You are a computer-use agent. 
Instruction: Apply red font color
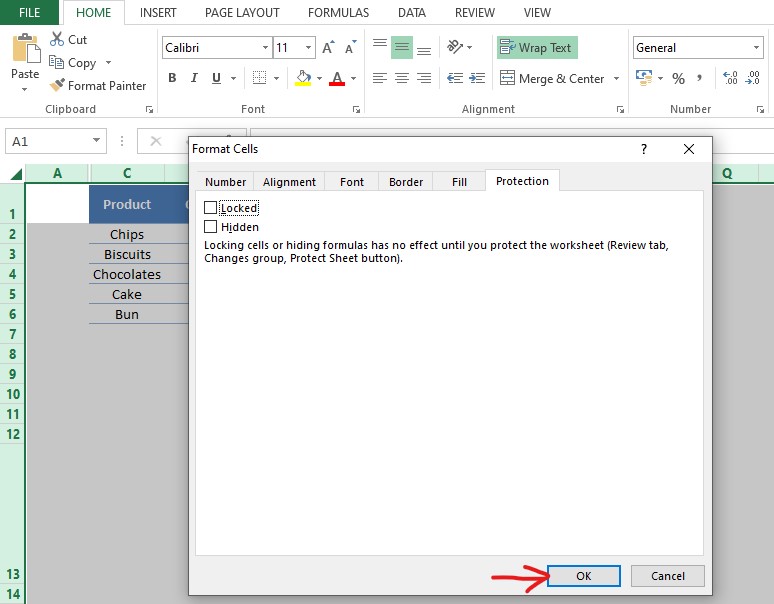[337, 77]
